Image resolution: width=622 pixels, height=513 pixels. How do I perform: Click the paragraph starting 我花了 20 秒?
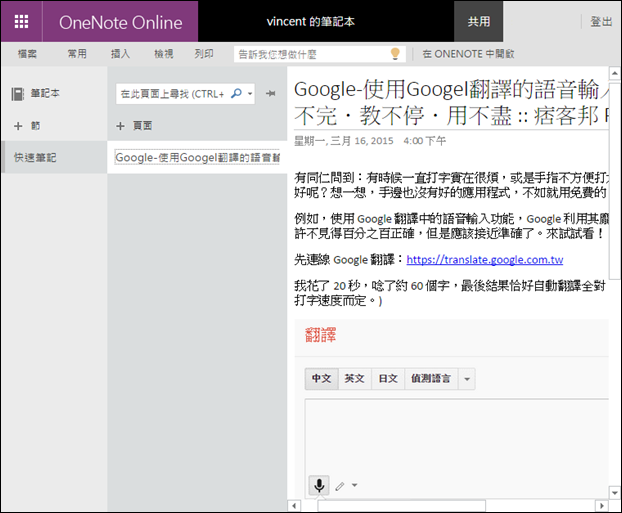click(451, 293)
